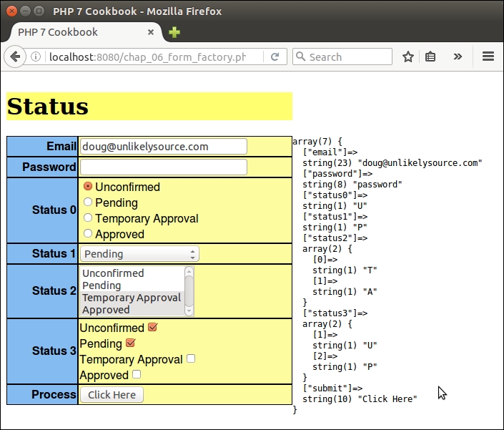Image resolution: width=504 pixels, height=430 pixels.
Task: Expand the toolbar overflow chevron
Action: (458, 57)
